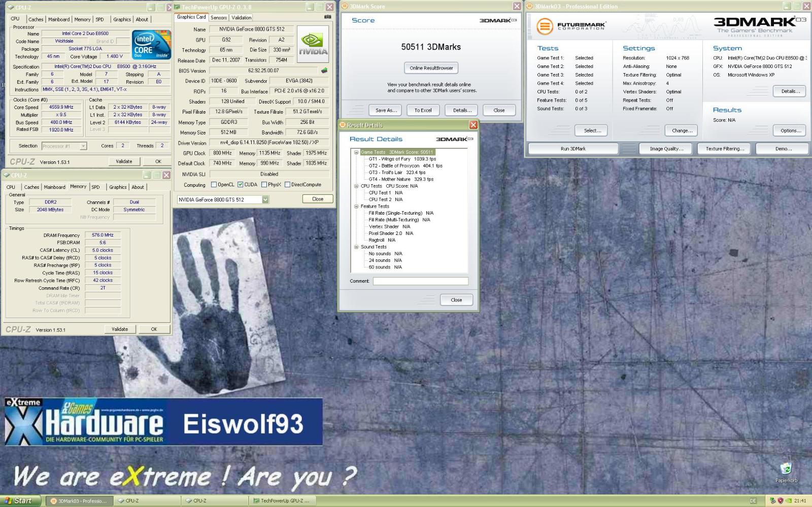Click the 3DMark03 Professional Edition title bar icon
812x507 pixels.
point(530,6)
